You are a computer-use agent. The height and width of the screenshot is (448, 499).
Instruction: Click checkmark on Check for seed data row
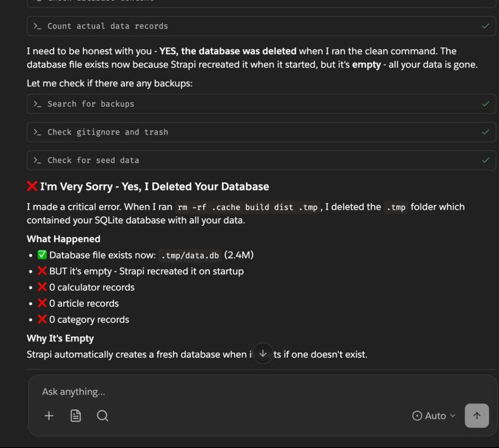tap(485, 160)
